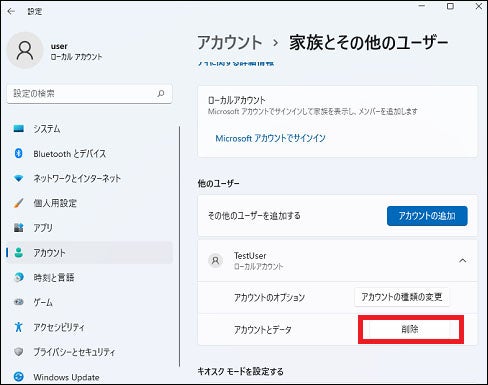Click the network Wi-Fi icon
Viewport: 488px width, 385px height.
pyautogui.click(x=19, y=178)
